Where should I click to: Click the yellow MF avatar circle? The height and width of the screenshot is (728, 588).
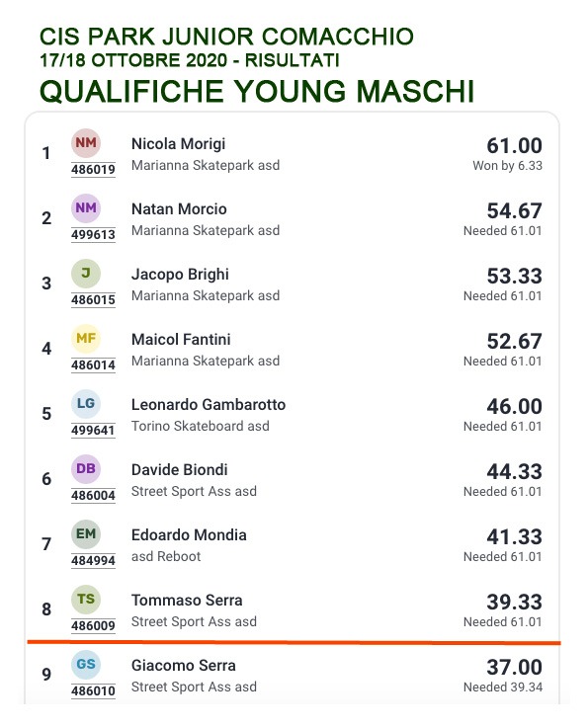(86, 338)
